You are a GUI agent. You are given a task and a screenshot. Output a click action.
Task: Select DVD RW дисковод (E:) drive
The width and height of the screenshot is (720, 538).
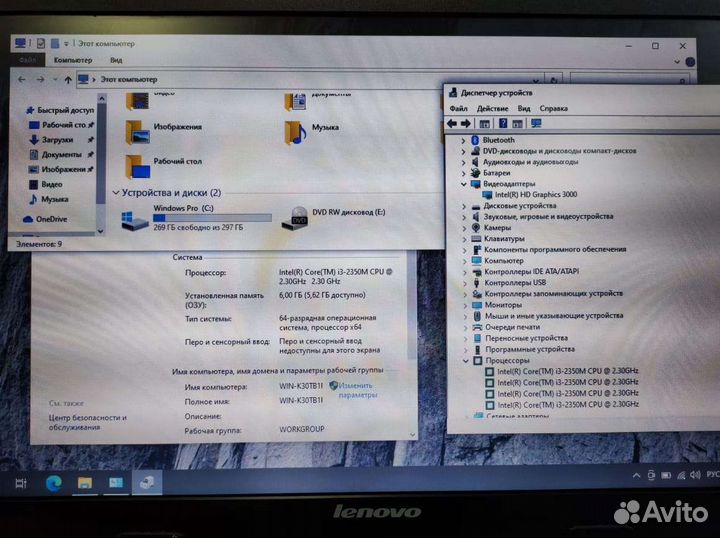coord(333,218)
